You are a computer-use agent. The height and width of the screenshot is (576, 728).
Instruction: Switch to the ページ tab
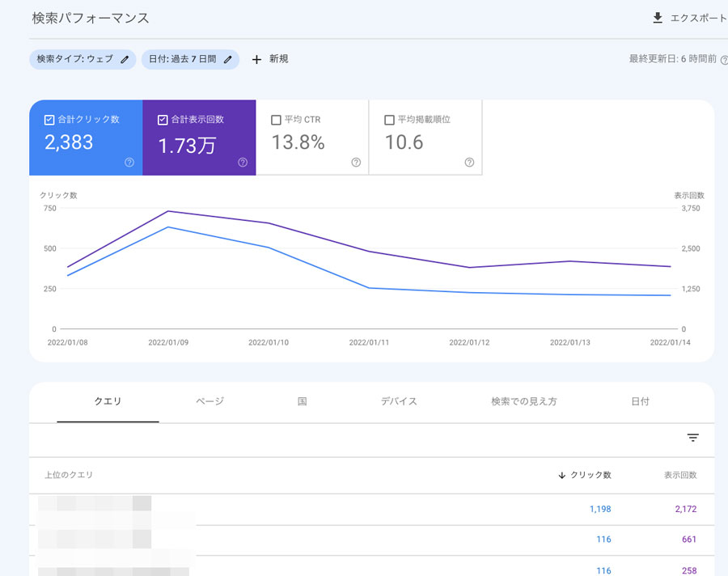210,401
